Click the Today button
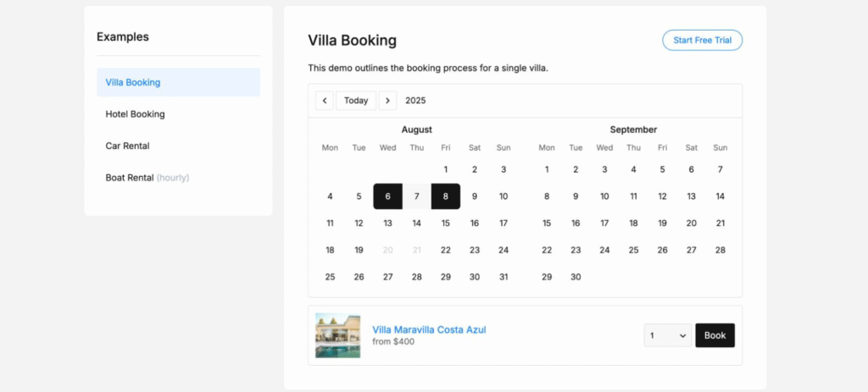 tap(356, 101)
